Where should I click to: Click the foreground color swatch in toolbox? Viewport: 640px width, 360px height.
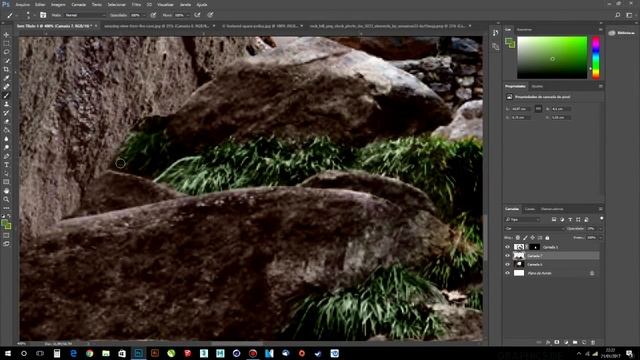(x=5, y=223)
